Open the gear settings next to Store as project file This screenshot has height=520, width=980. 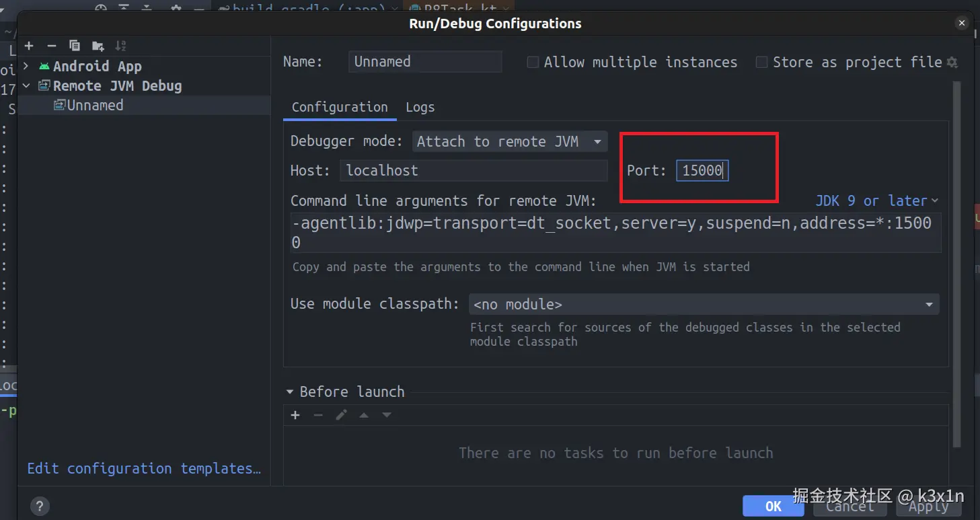click(x=952, y=62)
